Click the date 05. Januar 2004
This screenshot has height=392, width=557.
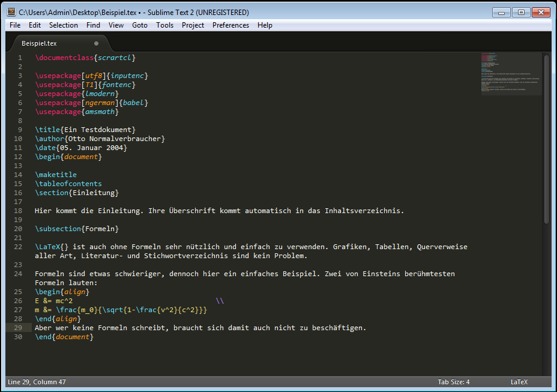(x=91, y=148)
